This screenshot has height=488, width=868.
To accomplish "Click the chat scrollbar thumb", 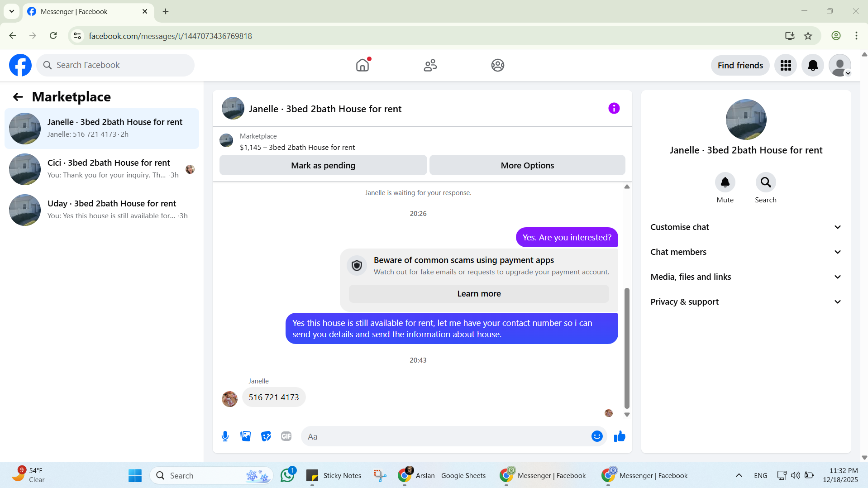I will click(627, 349).
